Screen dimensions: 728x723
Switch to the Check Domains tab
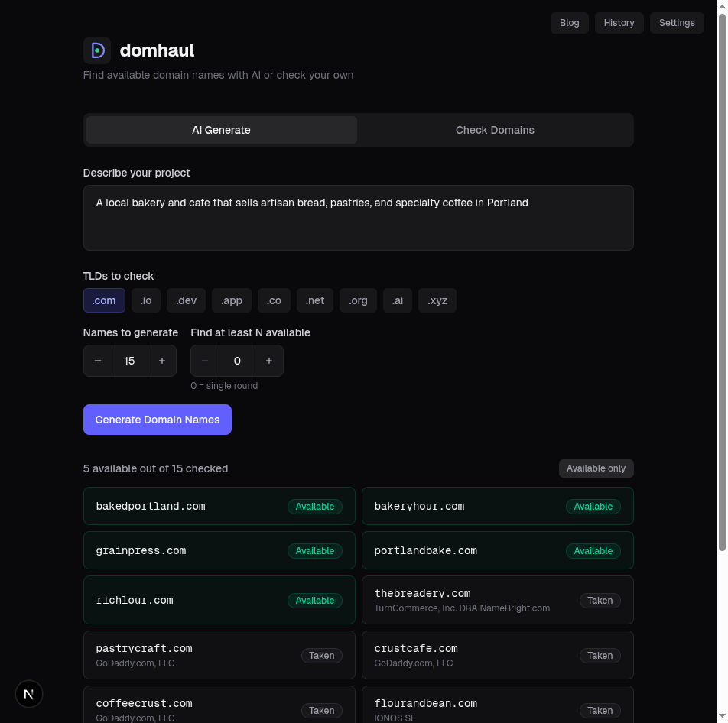tap(495, 130)
